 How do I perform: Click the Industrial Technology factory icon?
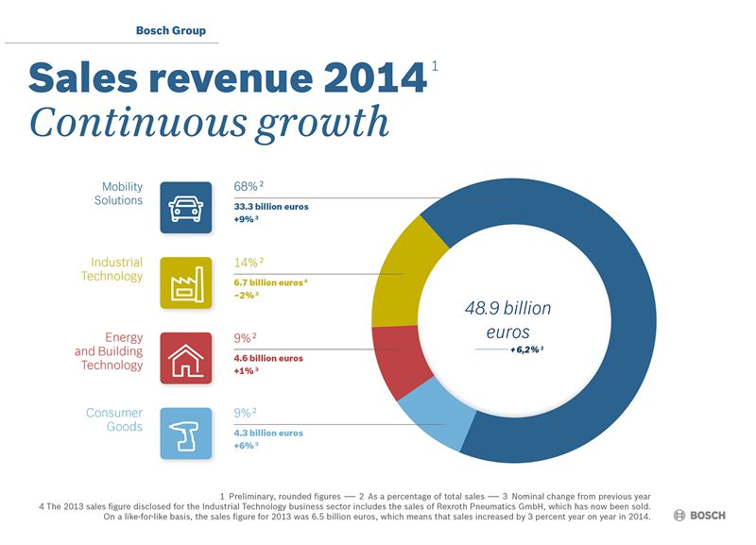pos(186,282)
